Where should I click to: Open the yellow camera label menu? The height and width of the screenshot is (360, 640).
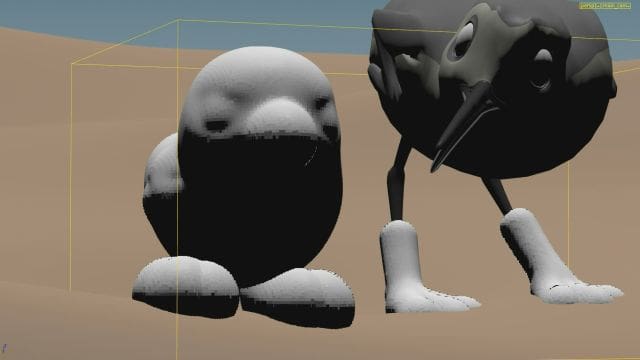tap(605, 6)
